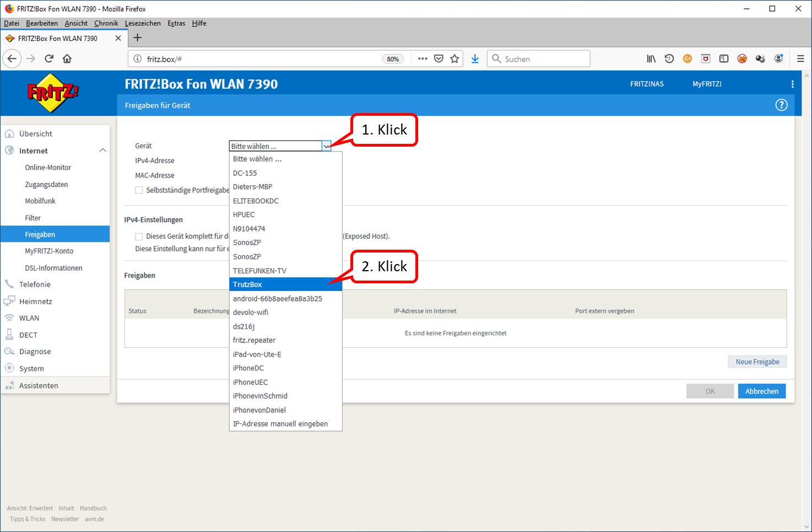
Task: Open the downloads arrow icon
Action: [x=475, y=58]
